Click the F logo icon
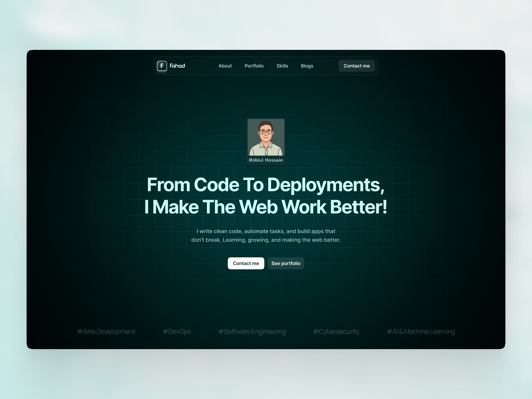This screenshot has width=532, height=399. coord(162,66)
